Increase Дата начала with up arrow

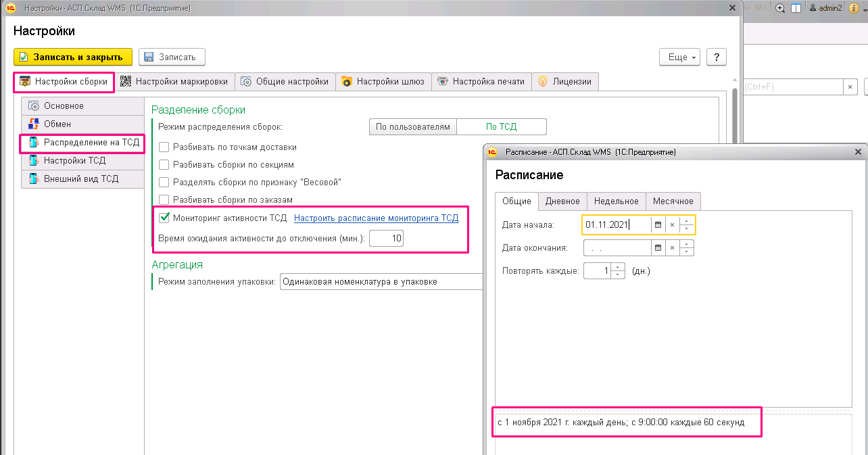(687, 220)
